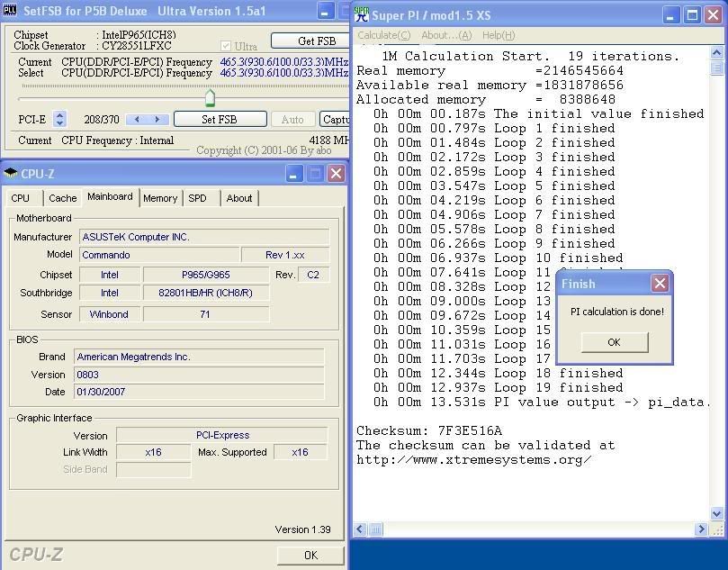The height and width of the screenshot is (570, 728).
Task: Close the Super PI window
Action: click(713, 15)
